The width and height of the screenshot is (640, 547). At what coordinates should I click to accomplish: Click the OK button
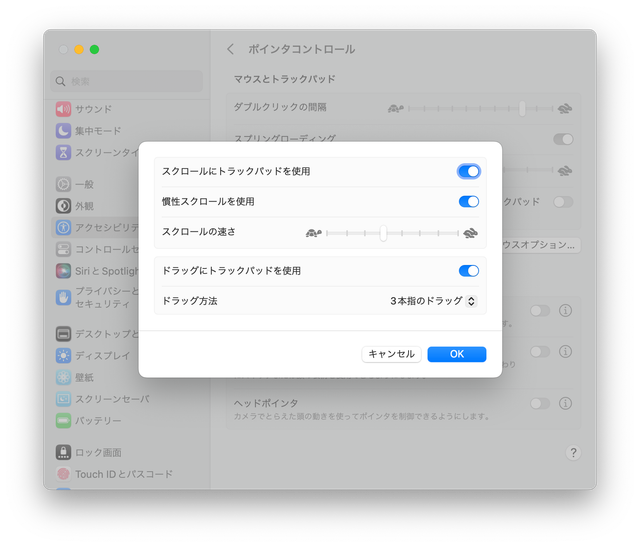point(457,354)
